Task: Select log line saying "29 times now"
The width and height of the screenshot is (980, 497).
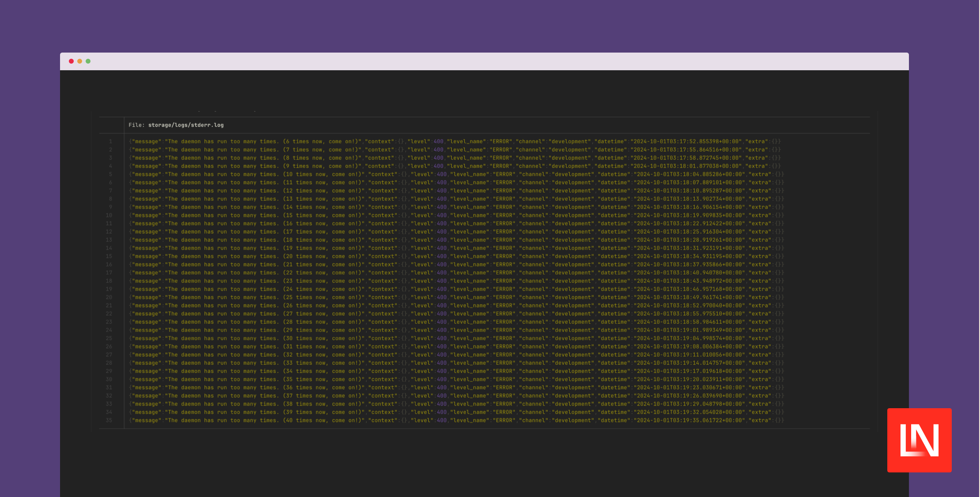Action: (456, 330)
